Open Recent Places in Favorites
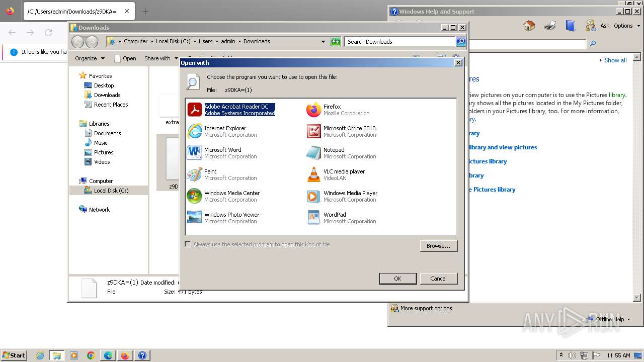 tap(111, 105)
